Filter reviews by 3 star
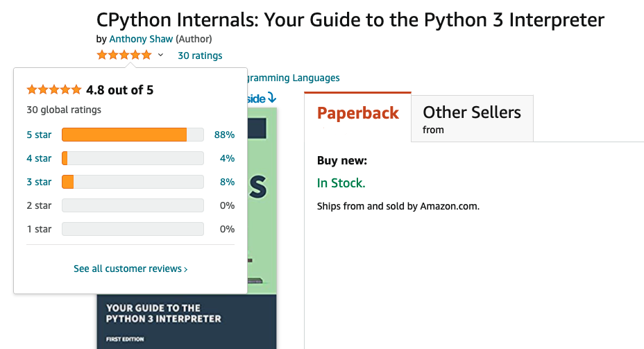 (39, 182)
